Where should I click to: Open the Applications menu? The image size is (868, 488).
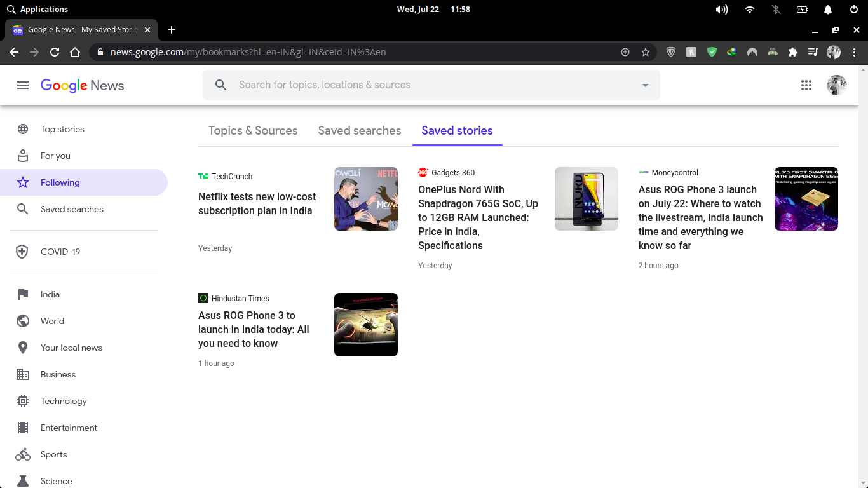pyautogui.click(x=37, y=10)
